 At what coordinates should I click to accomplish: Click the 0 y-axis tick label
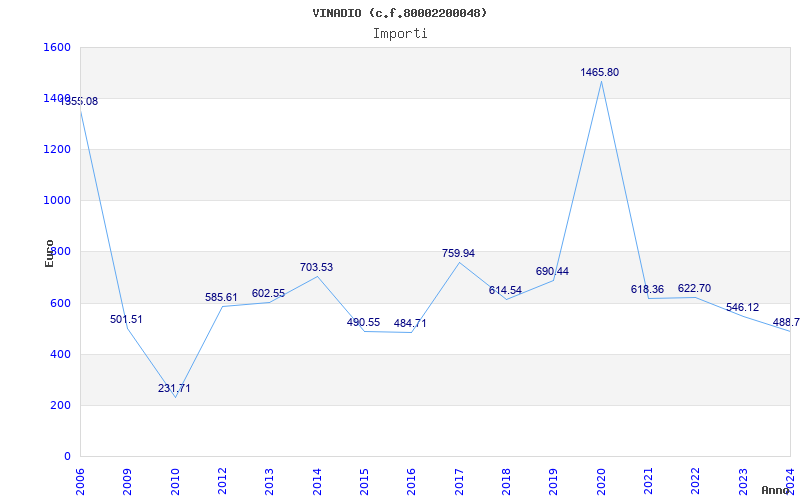click(x=67, y=457)
